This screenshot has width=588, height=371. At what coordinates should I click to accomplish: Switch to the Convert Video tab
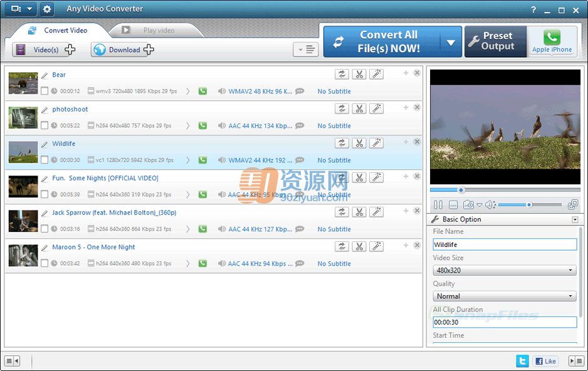pos(59,30)
